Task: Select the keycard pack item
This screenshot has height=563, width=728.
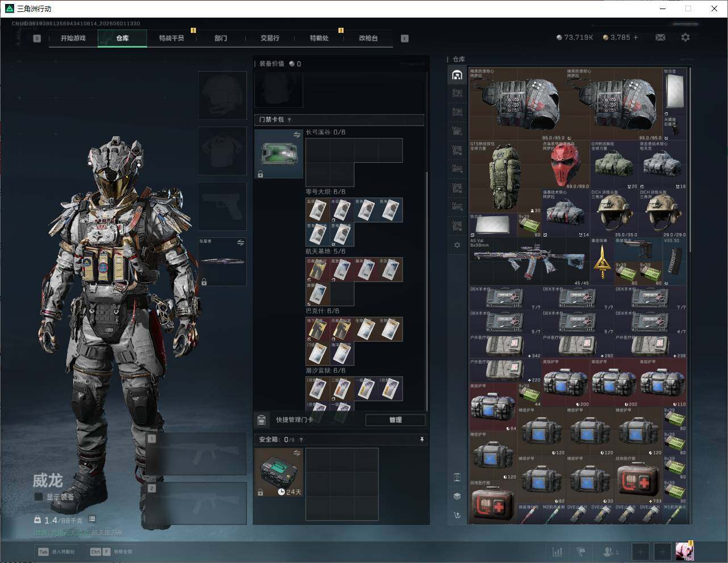Action: [x=279, y=154]
